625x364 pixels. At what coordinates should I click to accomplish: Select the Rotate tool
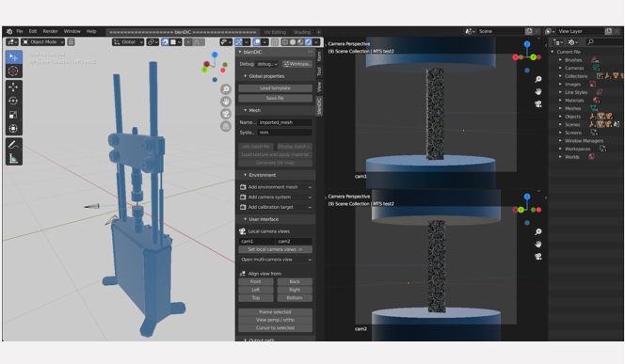(13, 101)
